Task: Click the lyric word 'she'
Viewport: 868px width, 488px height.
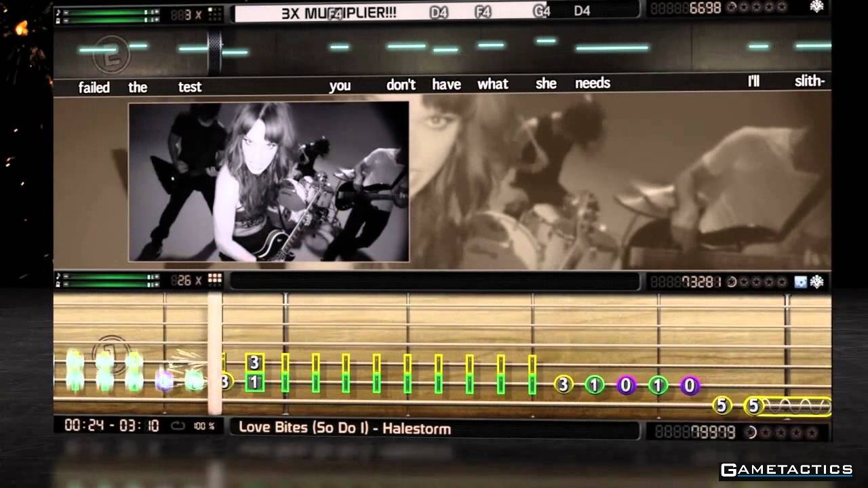Action: click(546, 83)
